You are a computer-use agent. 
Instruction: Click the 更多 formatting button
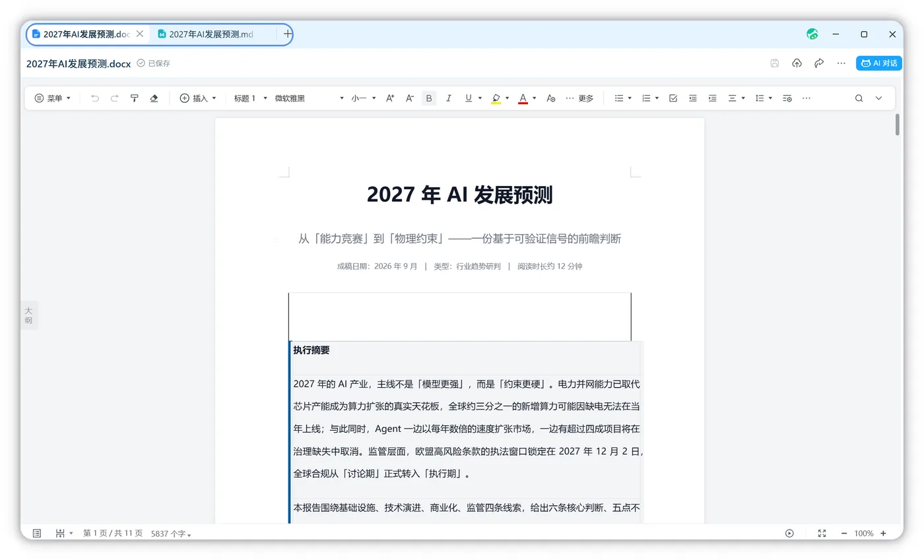[x=579, y=98]
